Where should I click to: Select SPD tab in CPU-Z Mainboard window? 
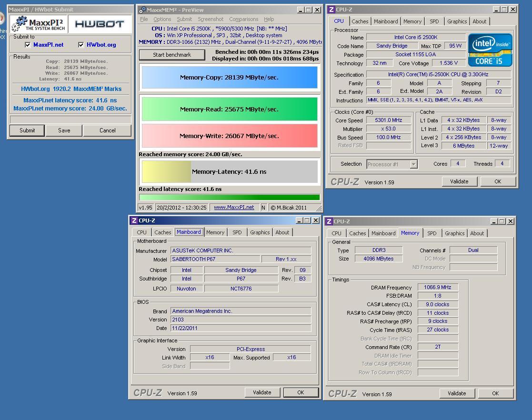[237, 232]
